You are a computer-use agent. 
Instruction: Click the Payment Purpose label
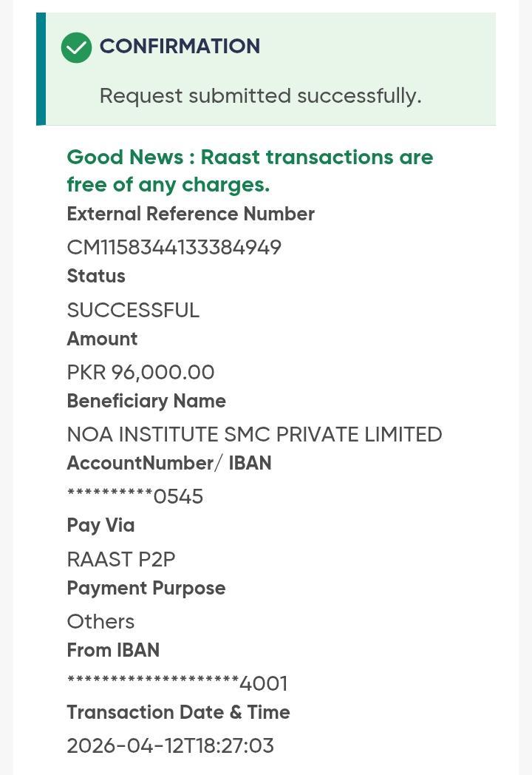(x=146, y=589)
